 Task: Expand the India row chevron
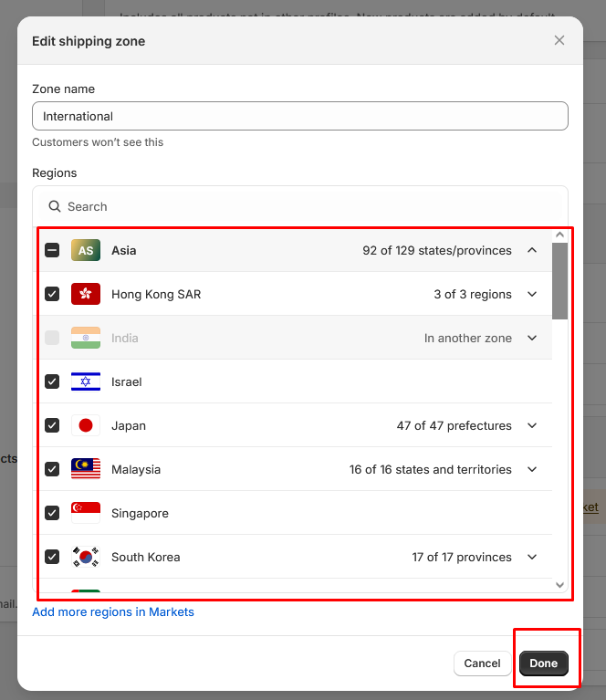coord(532,338)
